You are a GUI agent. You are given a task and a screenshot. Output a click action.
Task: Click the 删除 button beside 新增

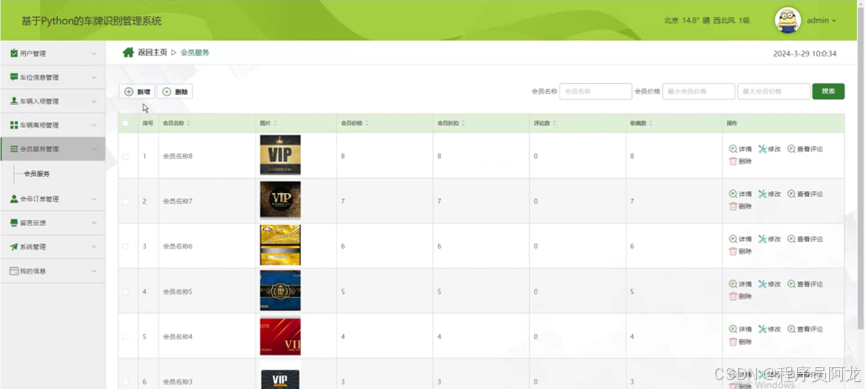[175, 92]
